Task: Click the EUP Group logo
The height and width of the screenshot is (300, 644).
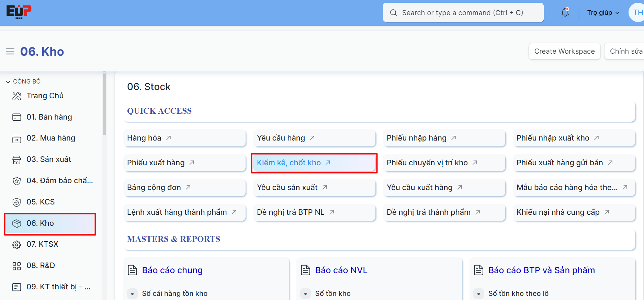Action: (x=19, y=12)
